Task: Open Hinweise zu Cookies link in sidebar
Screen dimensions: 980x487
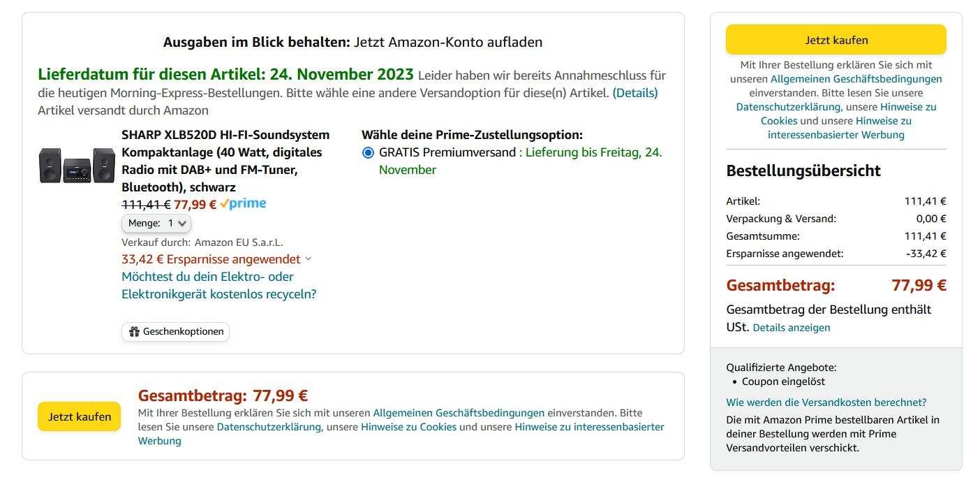Action: [849, 114]
